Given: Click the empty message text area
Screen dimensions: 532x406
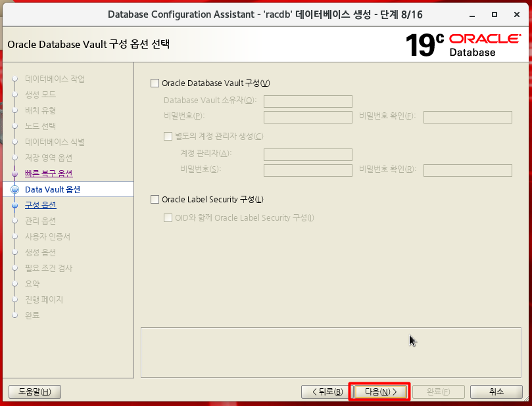Looking at the screenshot, I should point(331,352).
